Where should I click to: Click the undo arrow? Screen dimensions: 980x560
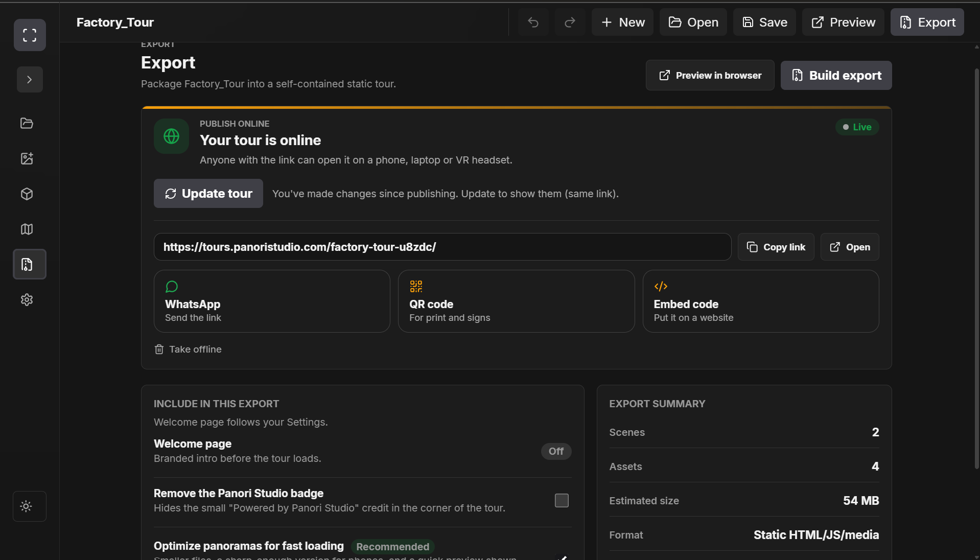[533, 22]
